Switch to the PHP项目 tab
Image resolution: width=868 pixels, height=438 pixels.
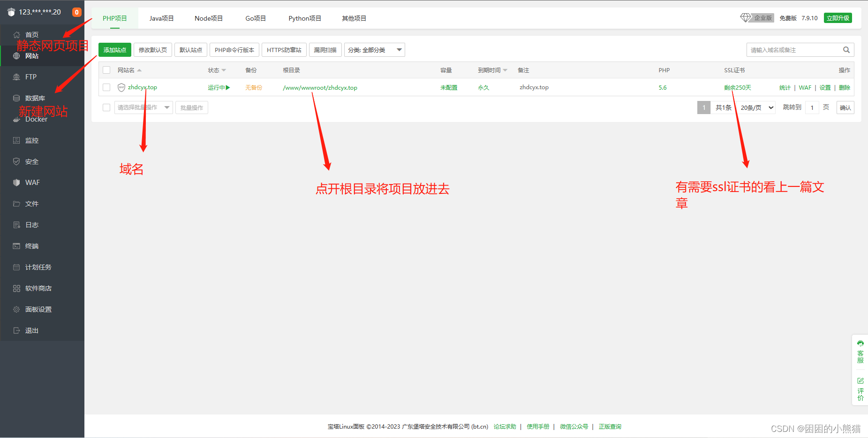115,18
